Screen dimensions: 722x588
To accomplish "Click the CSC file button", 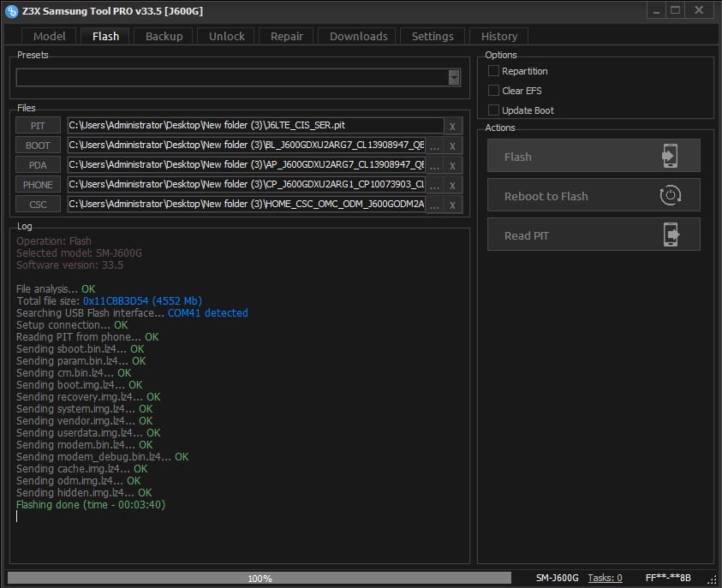I will [x=38, y=205].
